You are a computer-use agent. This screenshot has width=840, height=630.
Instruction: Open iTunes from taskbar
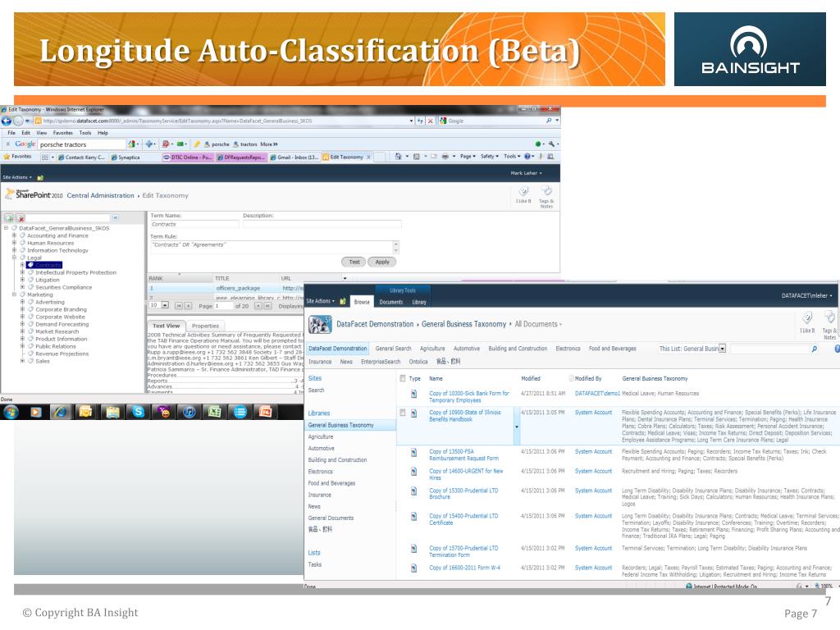189,412
